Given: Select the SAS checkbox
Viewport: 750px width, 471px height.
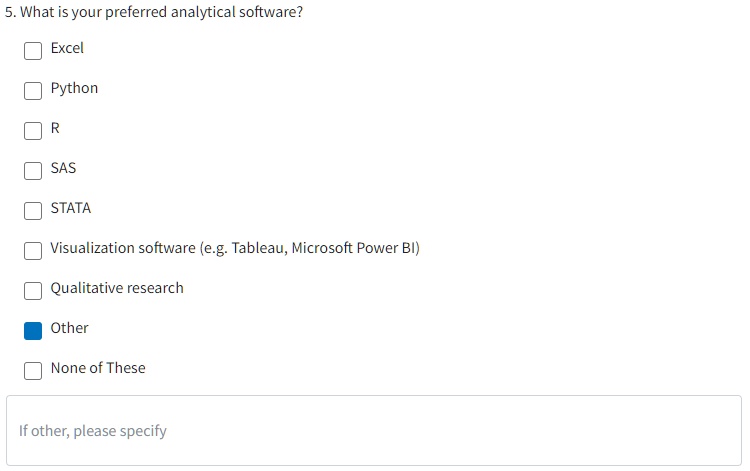Looking at the screenshot, I should (33, 170).
